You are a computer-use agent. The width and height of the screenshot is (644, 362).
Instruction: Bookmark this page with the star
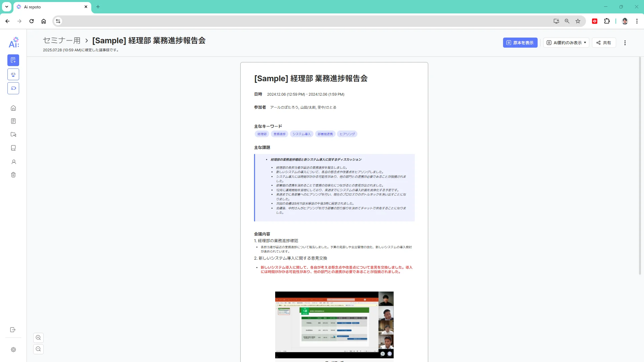pyautogui.click(x=578, y=21)
